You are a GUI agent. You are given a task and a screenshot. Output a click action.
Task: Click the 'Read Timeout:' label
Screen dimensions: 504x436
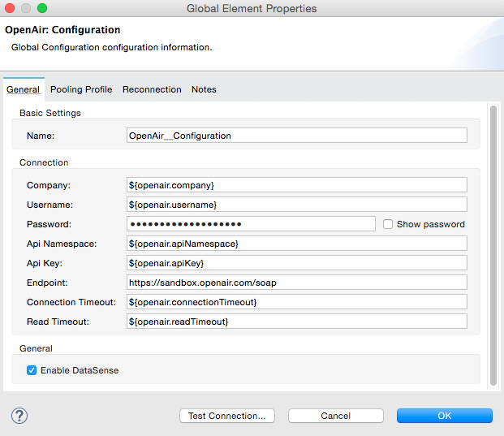[x=58, y=322]
